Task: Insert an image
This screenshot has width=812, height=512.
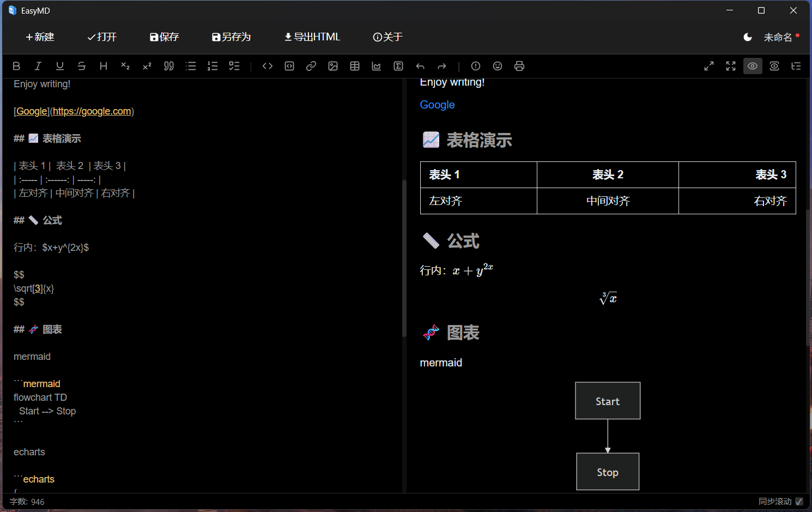Action: [333, 66]
